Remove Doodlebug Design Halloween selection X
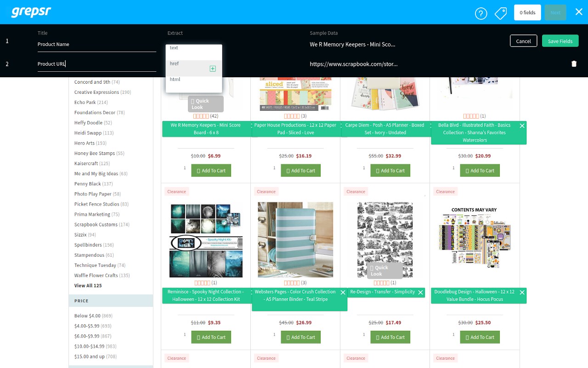 pos(522,292)
